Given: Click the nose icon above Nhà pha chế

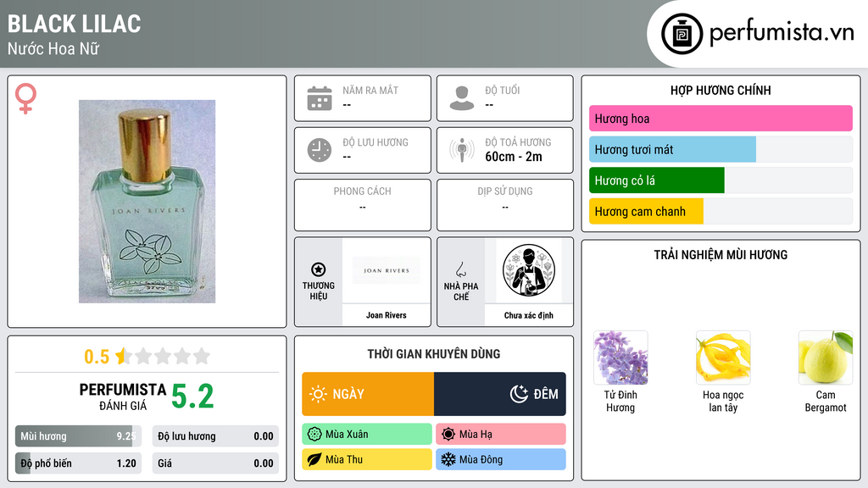Looking at the screenshot, I should [460, 269].
